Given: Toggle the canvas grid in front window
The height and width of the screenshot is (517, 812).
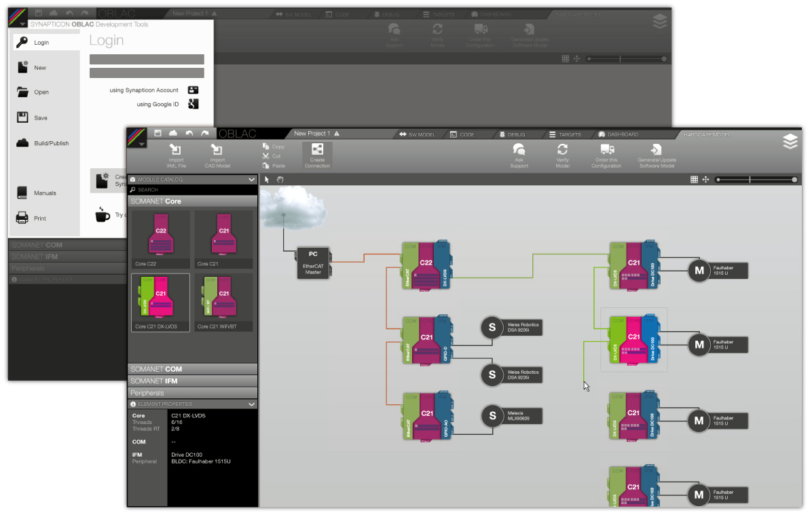Looking at the screenshot, I should coord(694,180).
